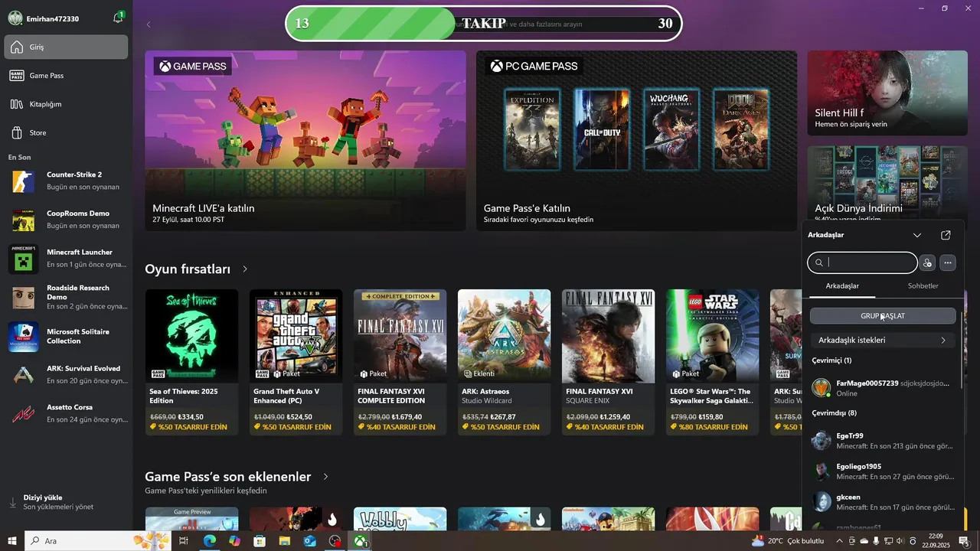This screenshot has width=980, height=551.
Task: Go back with the back arrow
Action: (x=149, y=24)
